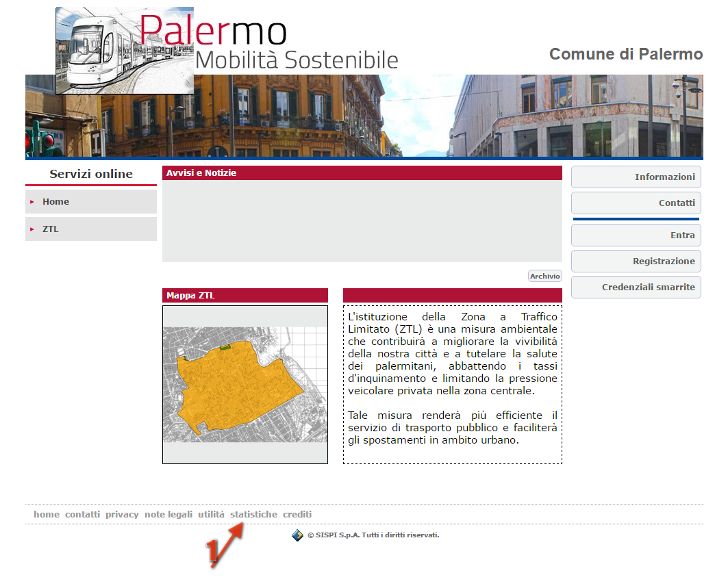Click the Comune di Palermo heading

[x=626, y=54]
